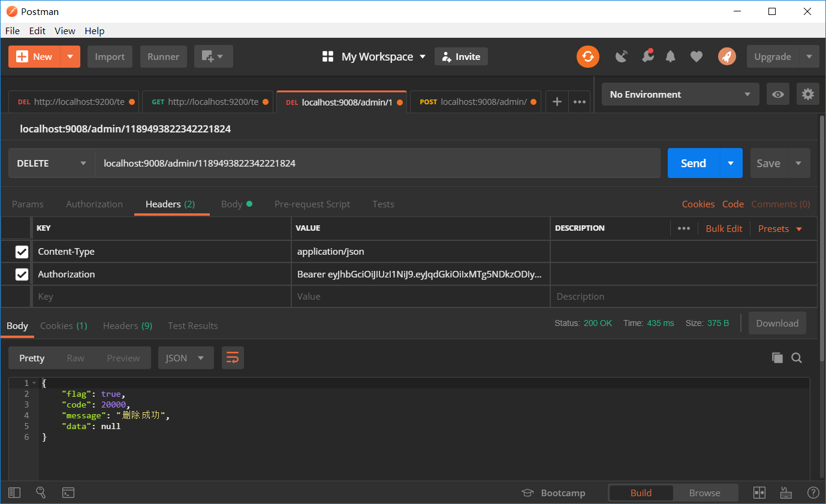This screenshot has width=826, height=504.
Task: Switch to the POST localhost:9008/admin/ tab
Action: point(475,102)
